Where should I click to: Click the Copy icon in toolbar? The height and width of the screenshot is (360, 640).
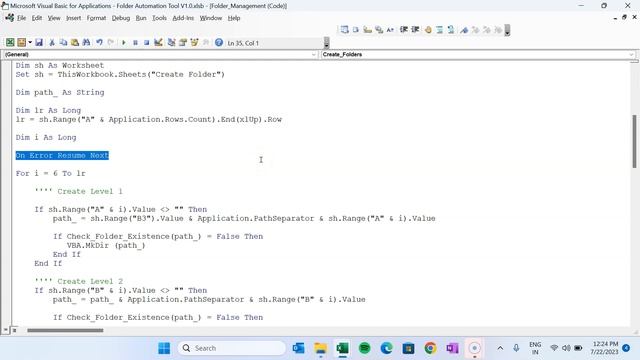(63, 42)
